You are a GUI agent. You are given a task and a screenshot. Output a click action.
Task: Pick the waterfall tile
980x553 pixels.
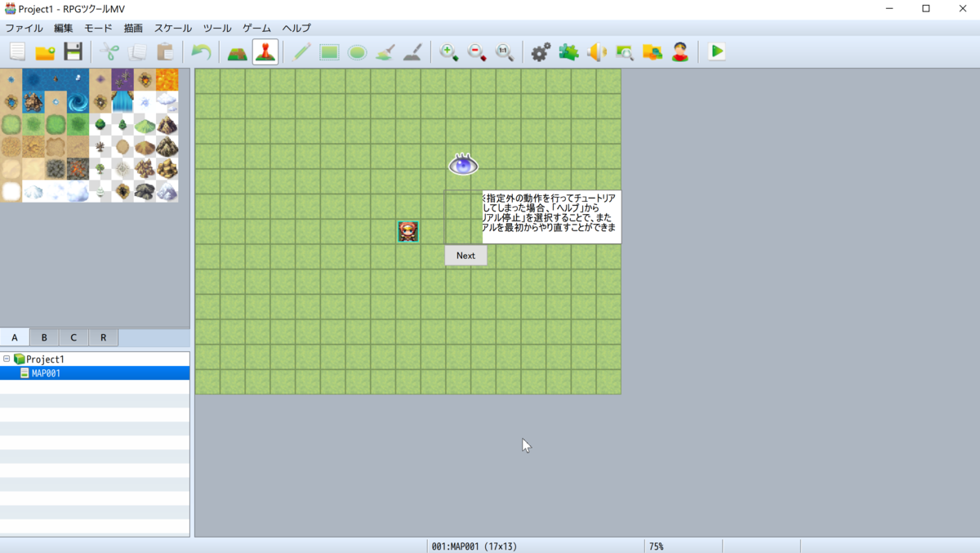coord(122,102)
